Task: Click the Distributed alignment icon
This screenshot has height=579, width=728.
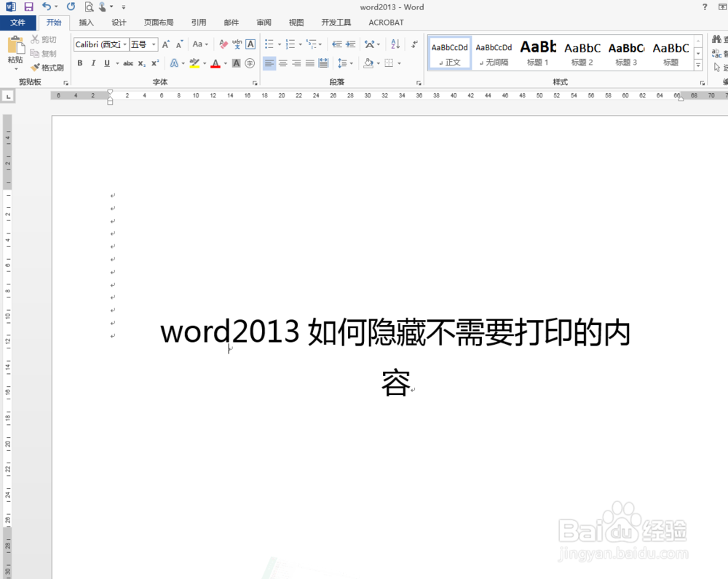Action: pyautogui.click(x=324, y=63)
